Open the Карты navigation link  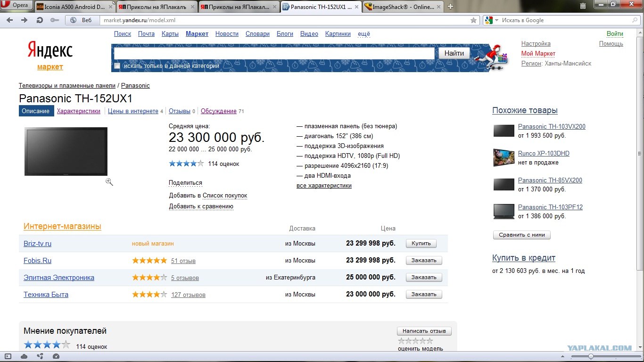[170, 34]
